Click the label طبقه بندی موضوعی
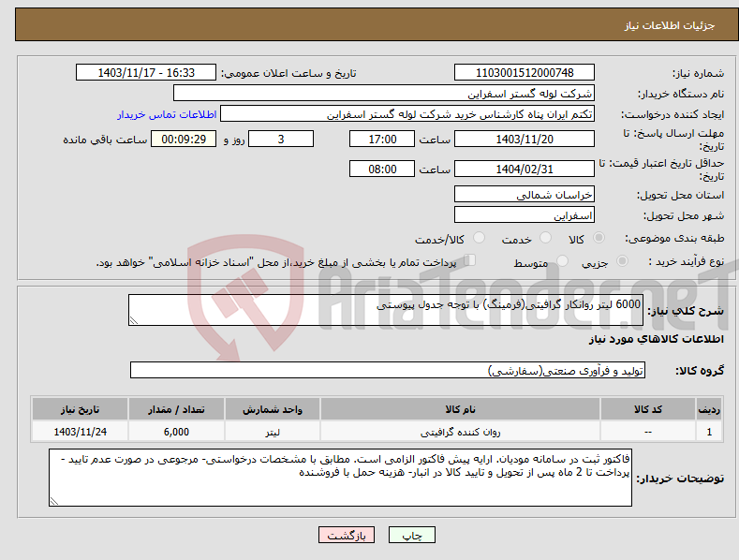Screen dimensions: 739x560 [x=674, y=238]
